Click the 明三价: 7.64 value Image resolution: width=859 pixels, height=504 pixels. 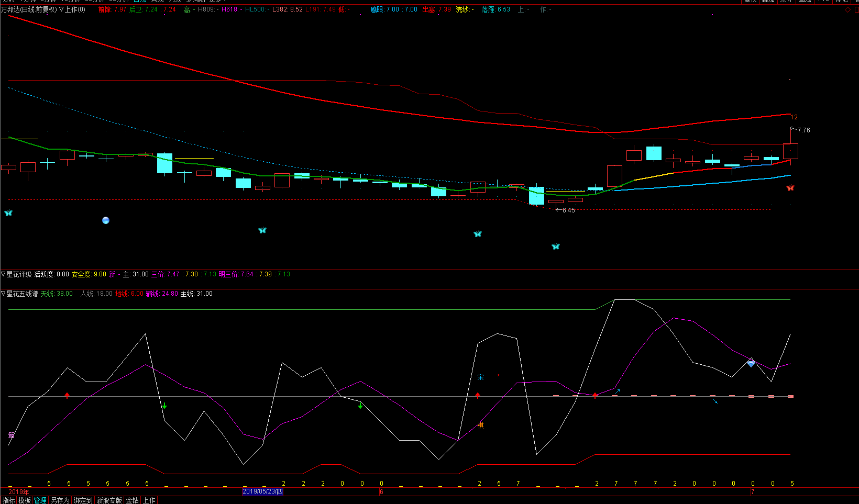coord(236,274)
